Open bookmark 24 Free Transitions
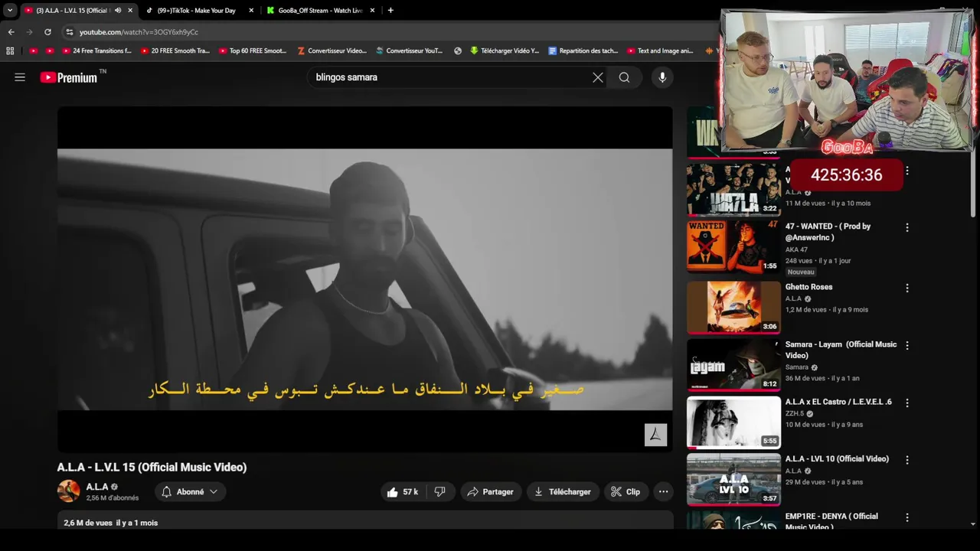 click(96, 51)
